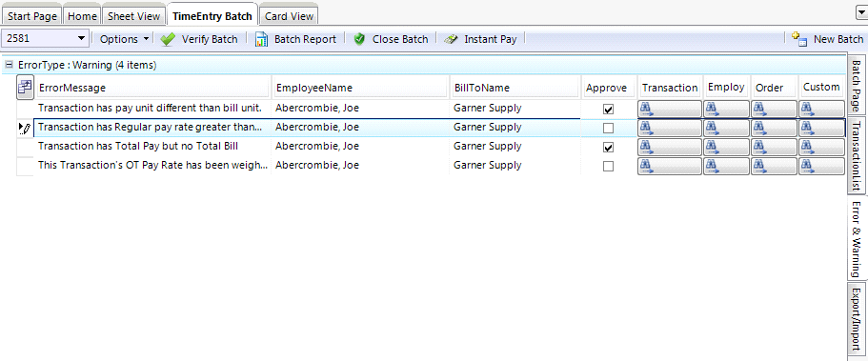
Task: Open Transaction lookup for OT Pay Rate row
Action: [670, 166]
